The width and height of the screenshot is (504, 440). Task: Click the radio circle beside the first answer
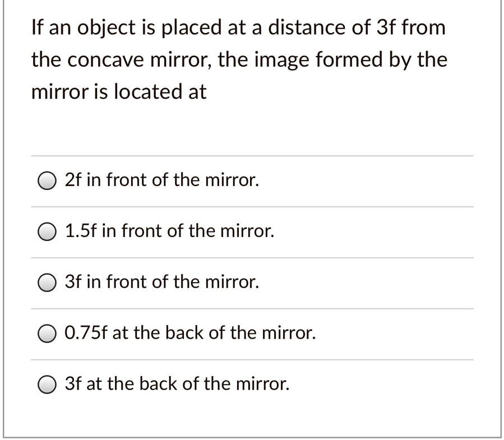[47, 180]
